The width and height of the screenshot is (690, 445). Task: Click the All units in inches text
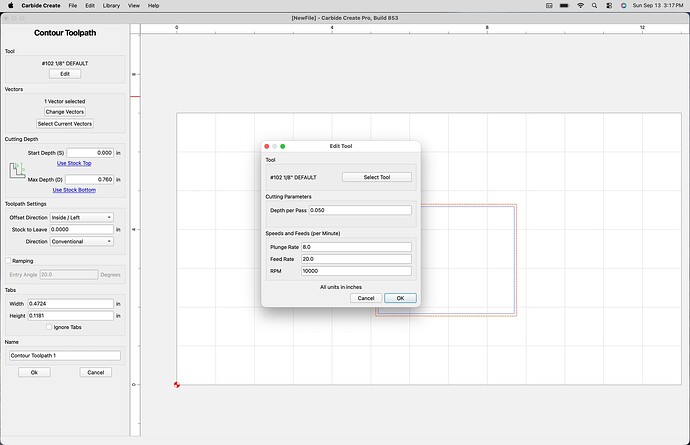[341, 287]
